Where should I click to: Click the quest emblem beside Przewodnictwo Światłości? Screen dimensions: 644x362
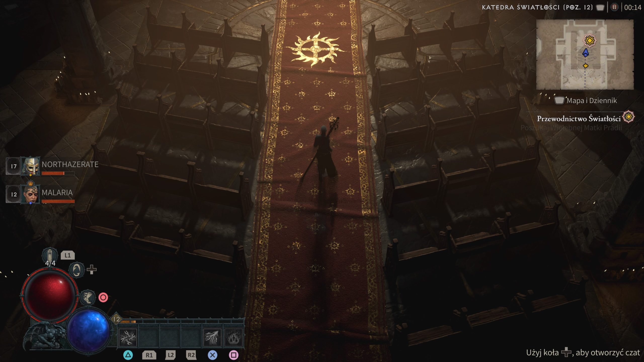[x=628, y=117]
